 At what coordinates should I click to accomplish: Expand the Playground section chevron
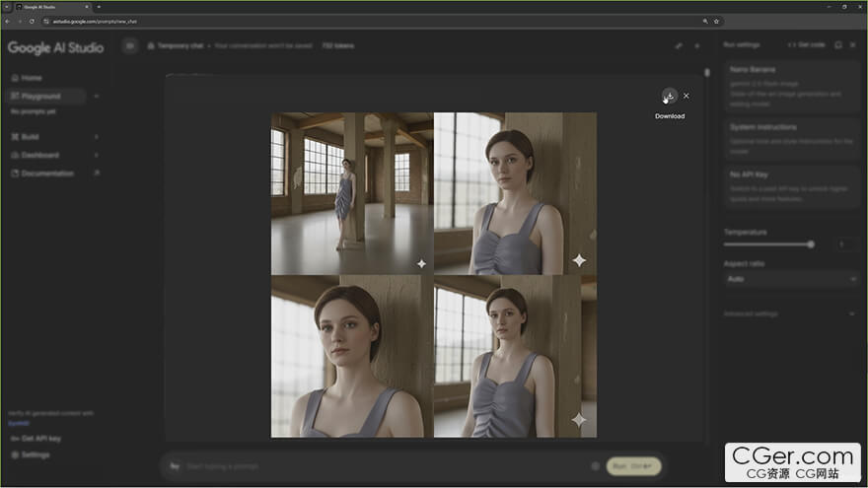coord(96,96)
